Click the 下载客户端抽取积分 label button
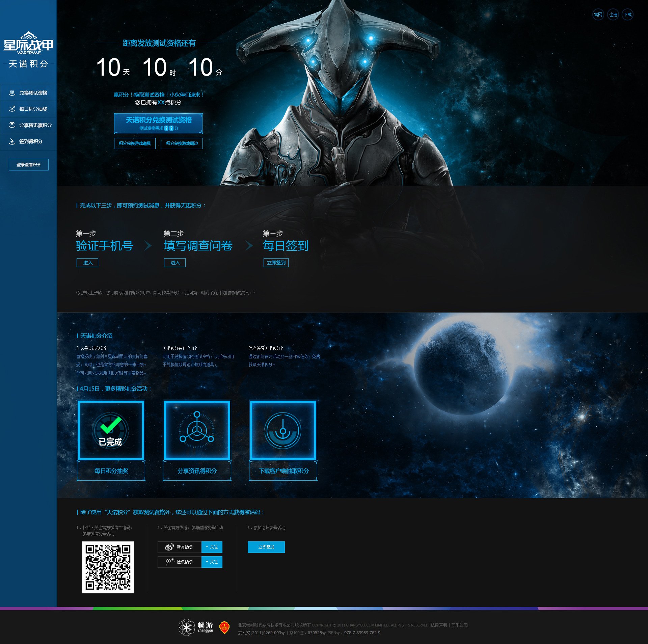 click(x=283, y=471)
